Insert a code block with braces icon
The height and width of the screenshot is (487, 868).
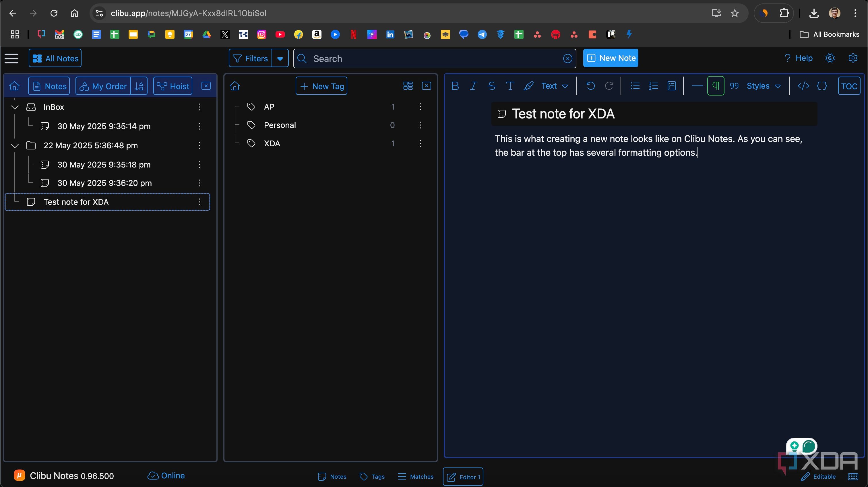click(822, 86)
